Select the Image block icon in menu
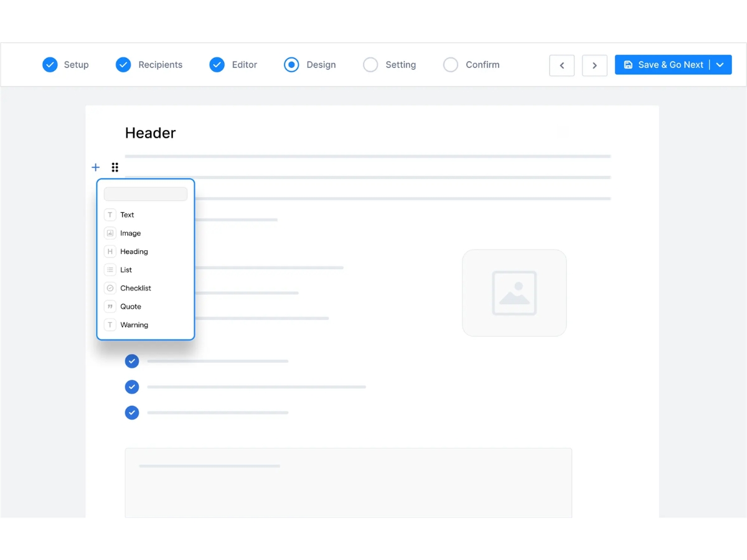This screenshot has width=747, height=560. (110, 233)
